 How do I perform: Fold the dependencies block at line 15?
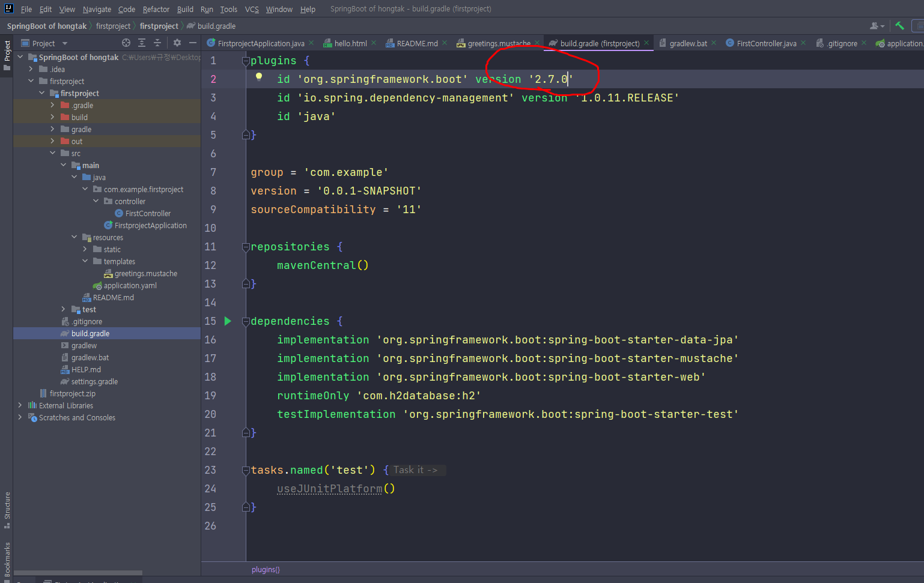(246, 321)
